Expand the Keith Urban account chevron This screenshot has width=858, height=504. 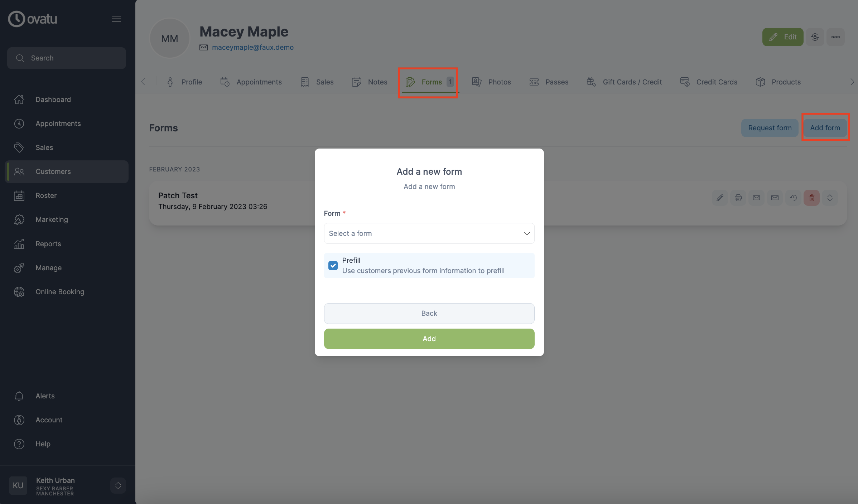(118, 486)
